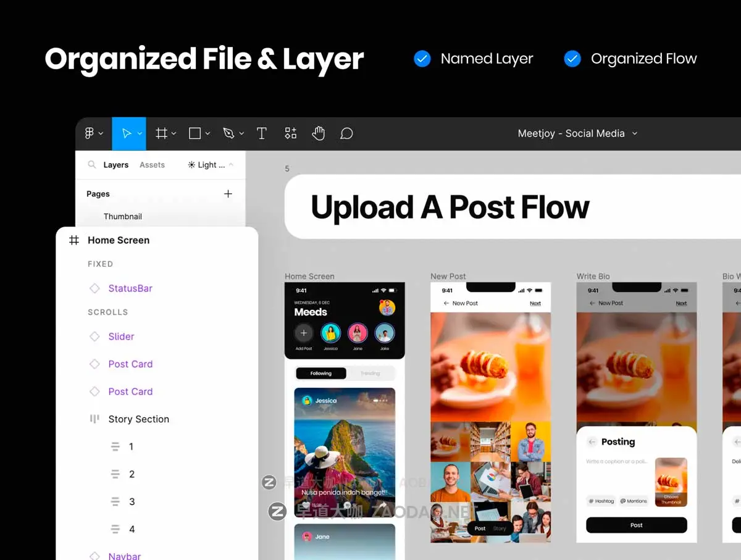Add a new page with the plus button

pyautogui.click(x=228, y=193)
